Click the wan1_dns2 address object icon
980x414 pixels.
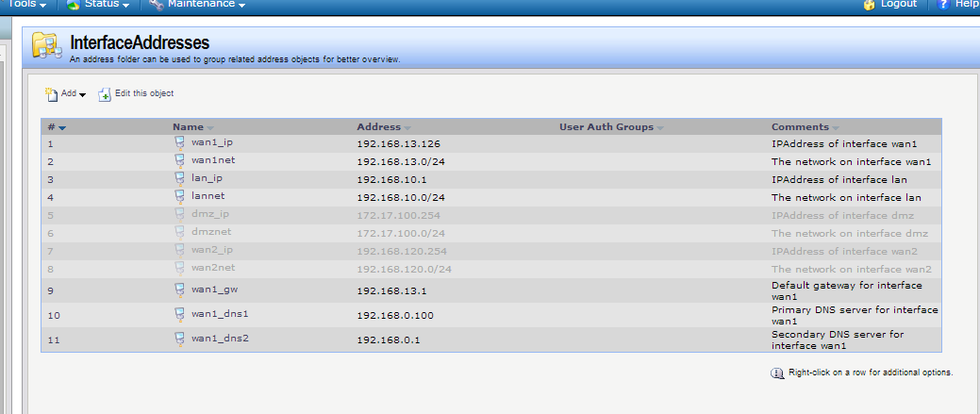tap(179, 339)
